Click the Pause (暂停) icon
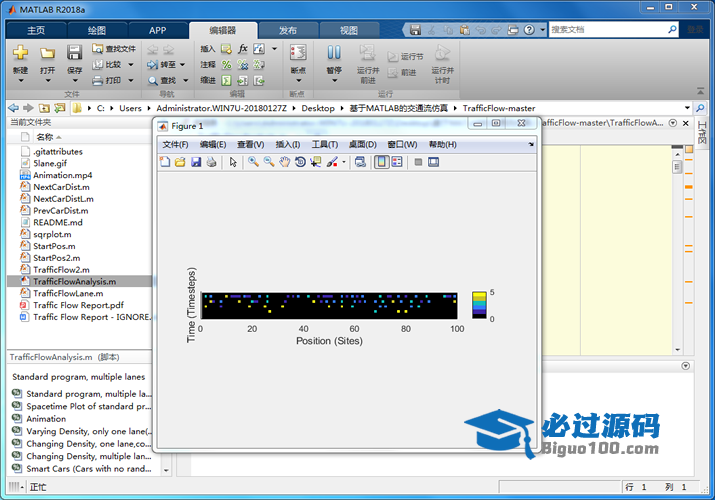Viewport: 715px width, 500px height. 334,52
